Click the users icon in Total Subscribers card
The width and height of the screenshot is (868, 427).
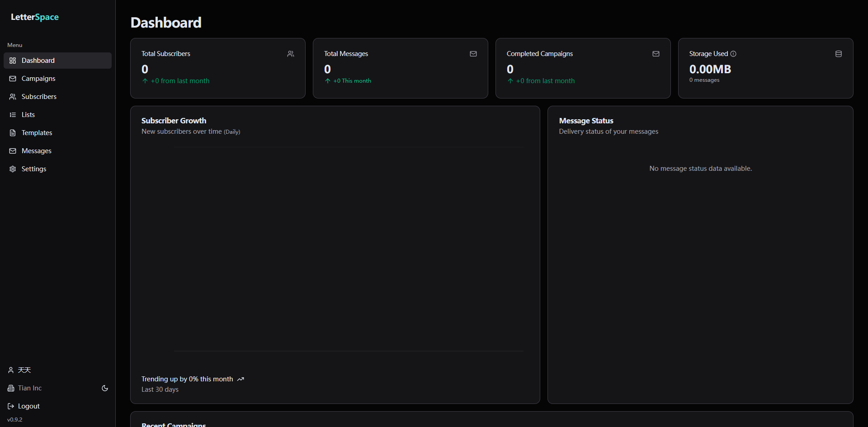click(291, 54)
